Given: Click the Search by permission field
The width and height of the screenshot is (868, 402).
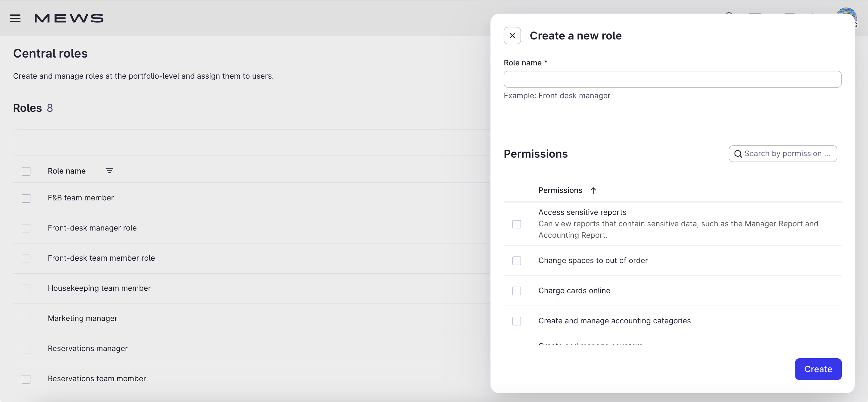Looking at the screenshot, I should 782,154.
